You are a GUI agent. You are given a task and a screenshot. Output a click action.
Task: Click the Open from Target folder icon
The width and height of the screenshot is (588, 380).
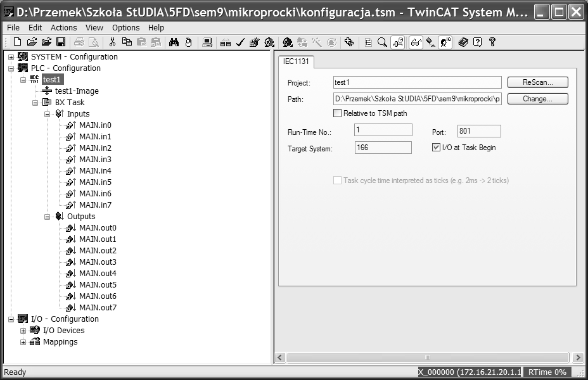click(46, 42)
